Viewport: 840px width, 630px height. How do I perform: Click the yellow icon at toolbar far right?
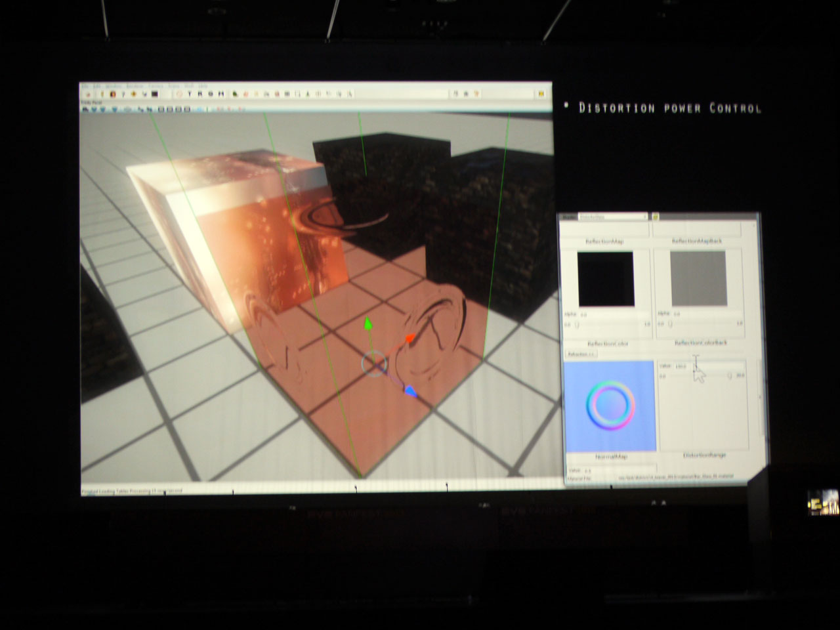point(541,94)
